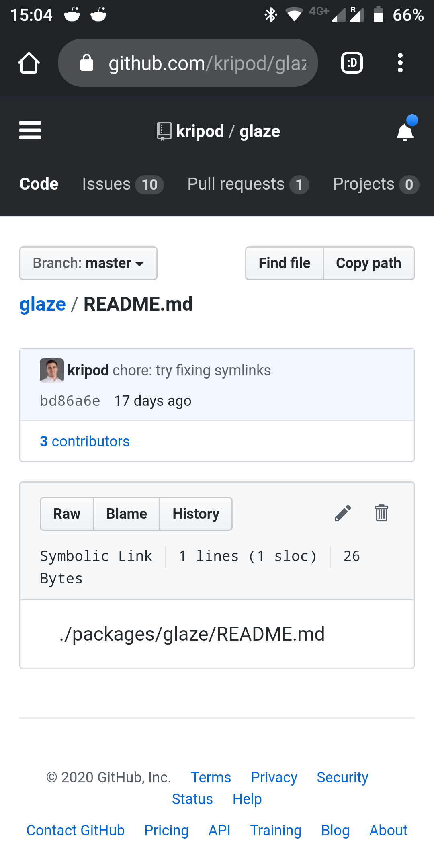Click the '17 days ago' timestamp
This screenshot has width=434, height=868.
pyautogui.click(x=153, y=401)
